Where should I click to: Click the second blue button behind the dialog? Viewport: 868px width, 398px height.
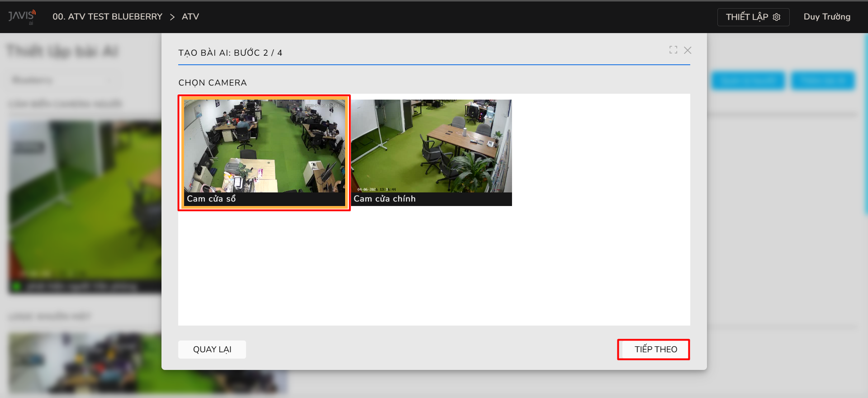coord(822,81)
